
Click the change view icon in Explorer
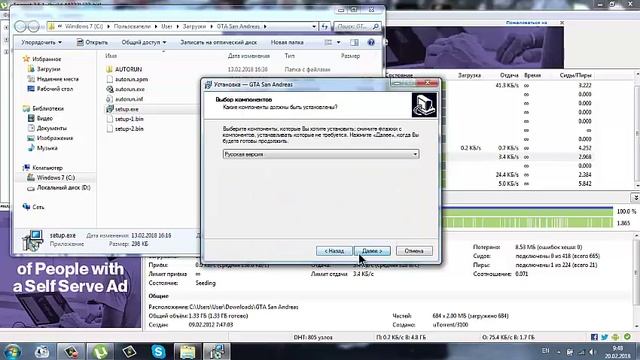click(x=328, y=42)
